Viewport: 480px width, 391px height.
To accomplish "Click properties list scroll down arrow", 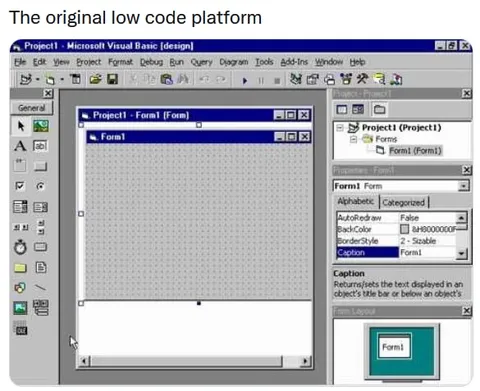I will coord(461,254).
